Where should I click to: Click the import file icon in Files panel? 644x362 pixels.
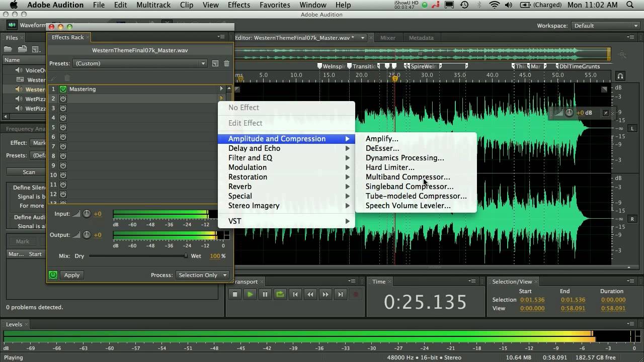(x=22, y=49)
